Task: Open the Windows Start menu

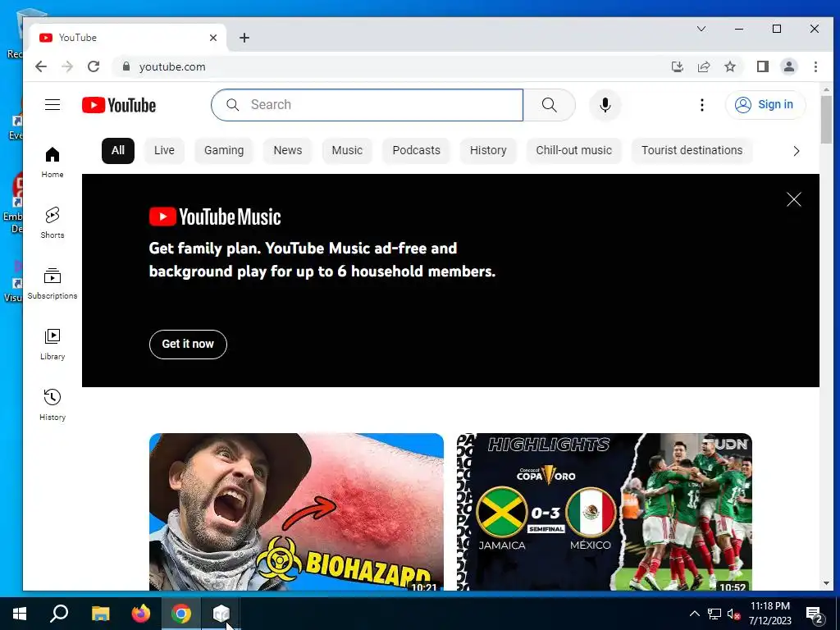Action: [20, 614]
